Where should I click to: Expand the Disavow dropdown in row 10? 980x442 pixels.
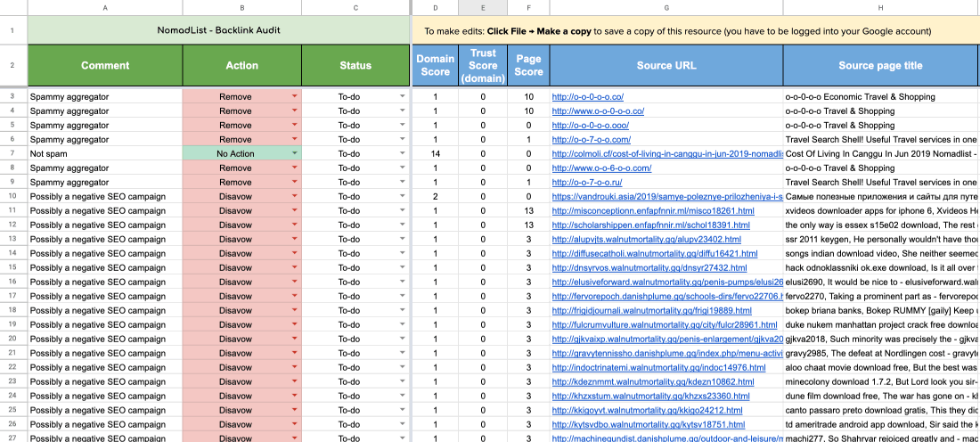tap(295, 196)
